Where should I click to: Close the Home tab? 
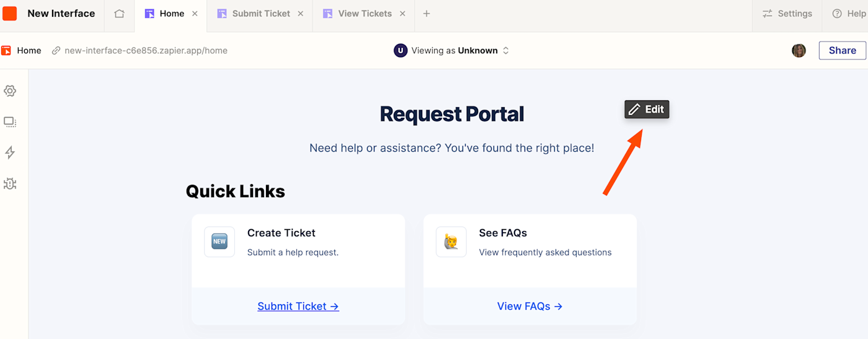[195, 14]
